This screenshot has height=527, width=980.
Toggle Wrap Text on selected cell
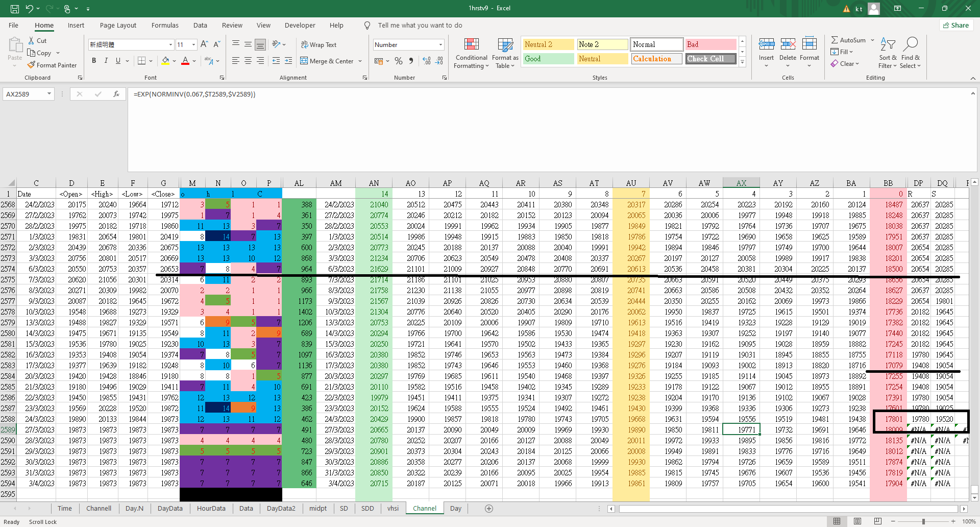coord(318,45)
